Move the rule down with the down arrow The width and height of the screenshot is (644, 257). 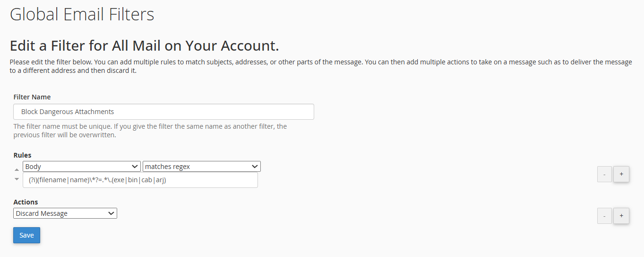[17, 179]
